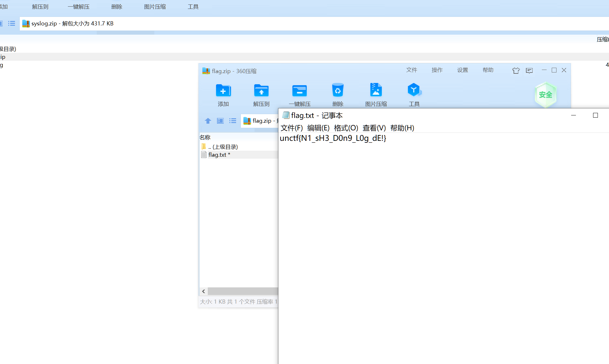Click the feedback message icon in titlebar

coord(529,71)
